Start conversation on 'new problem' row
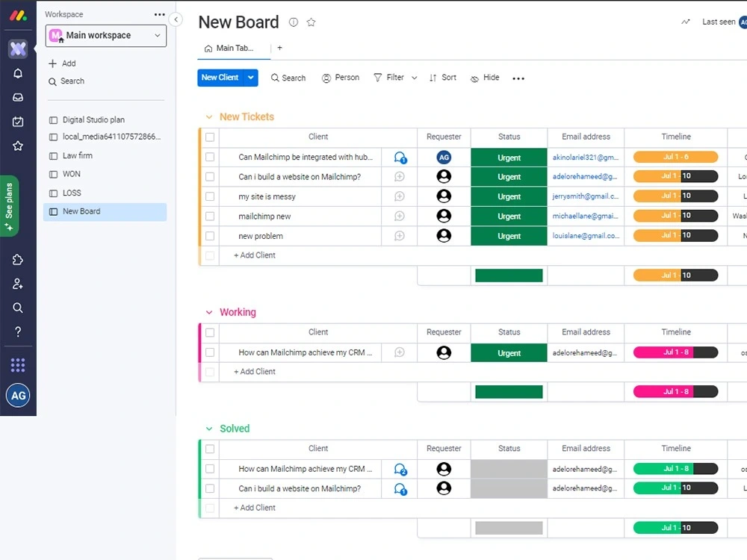747x560 pixels. click(399, 236)
